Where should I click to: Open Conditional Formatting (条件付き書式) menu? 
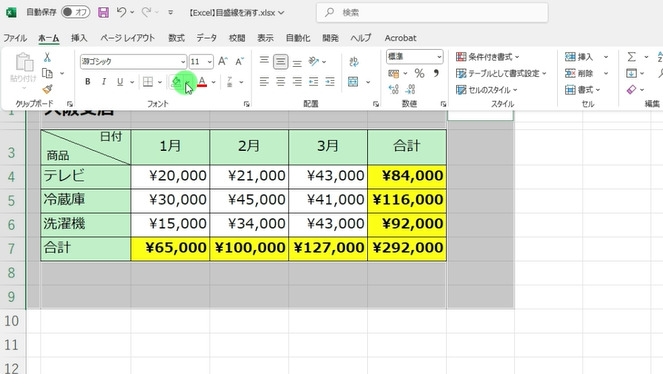(x=488, y=57)
